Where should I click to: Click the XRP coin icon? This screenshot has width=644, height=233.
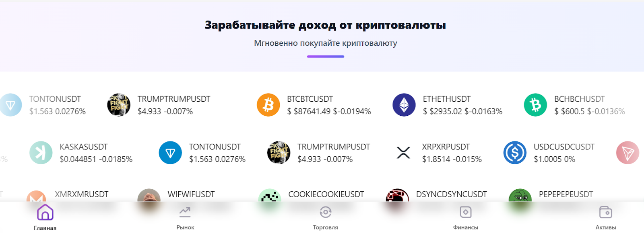click(403, 153)
